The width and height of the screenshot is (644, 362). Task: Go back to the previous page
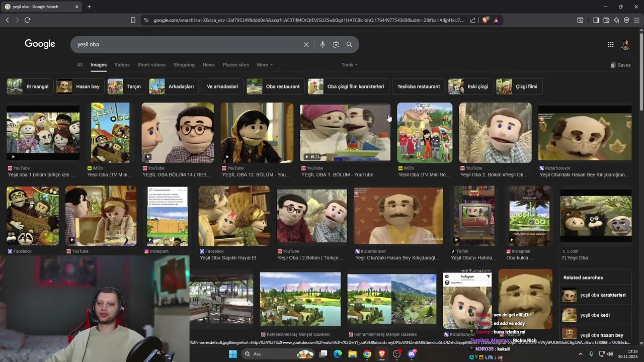(x=8, y=20)
